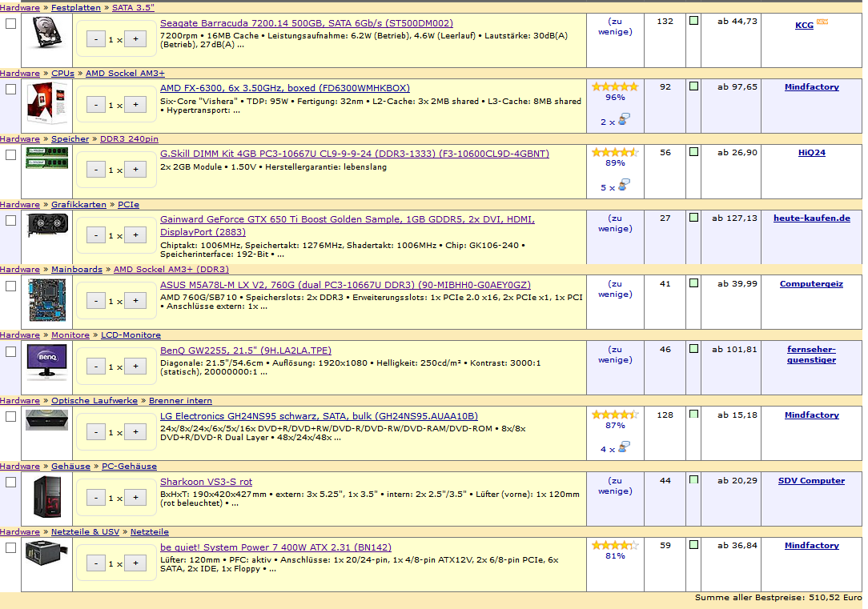
Task: Visit SDV Computer shop link
Action: pos(811,481)
